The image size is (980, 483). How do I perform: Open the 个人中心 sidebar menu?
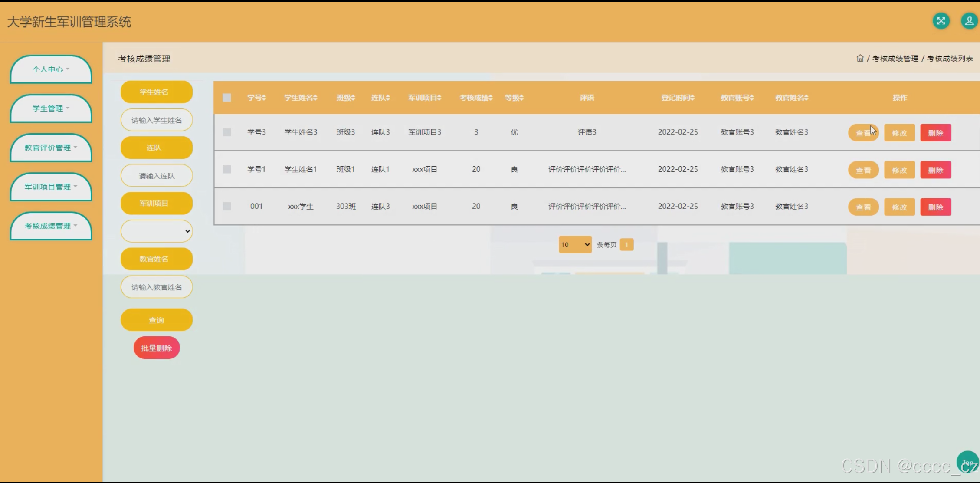[51, 69]
